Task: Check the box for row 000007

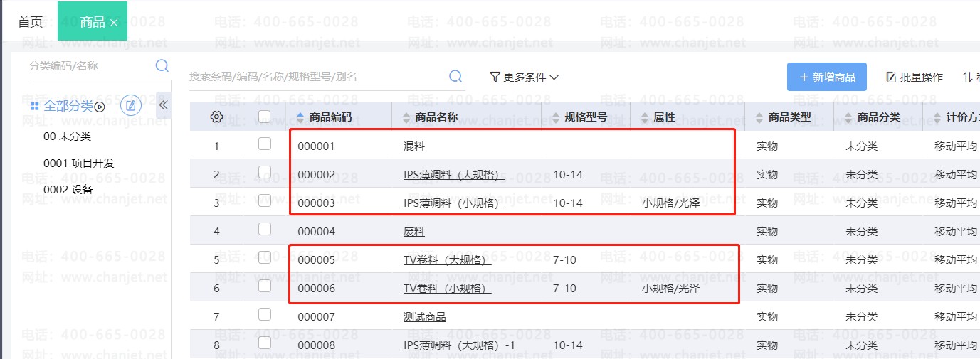Action: 265,314
